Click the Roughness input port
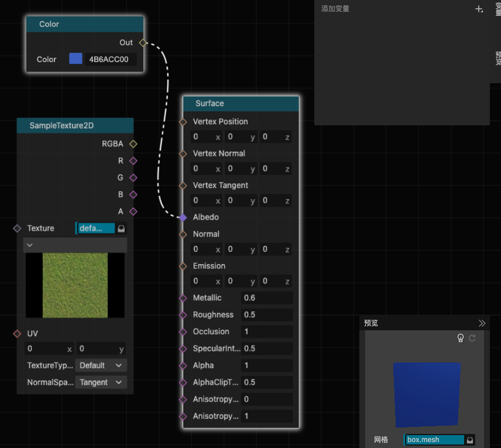This screenshot has height=448, width=501. (x=183, y=315)
